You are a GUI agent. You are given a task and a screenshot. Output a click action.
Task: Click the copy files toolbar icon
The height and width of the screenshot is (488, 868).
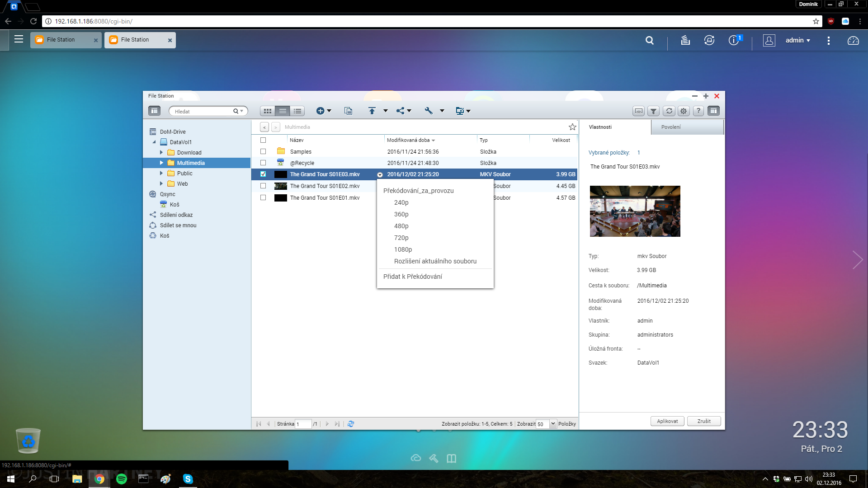point(348,111)
